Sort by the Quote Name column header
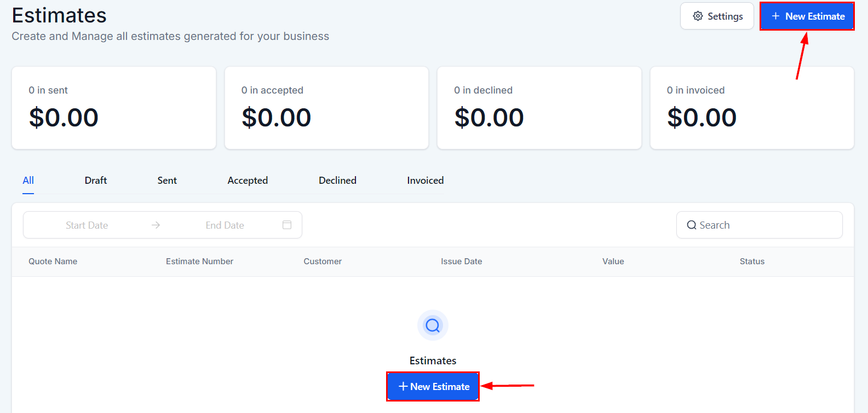The width and height of the screenshot is (868, 413). coord(53,261)
